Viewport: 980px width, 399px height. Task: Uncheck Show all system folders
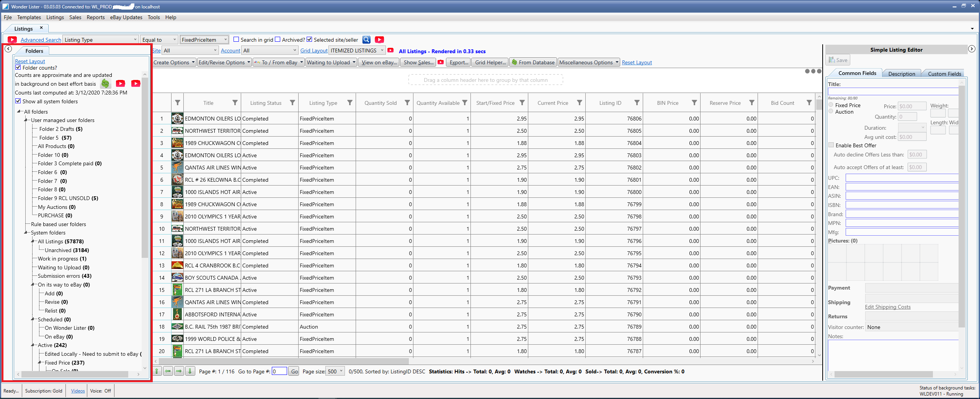point(18,101)
